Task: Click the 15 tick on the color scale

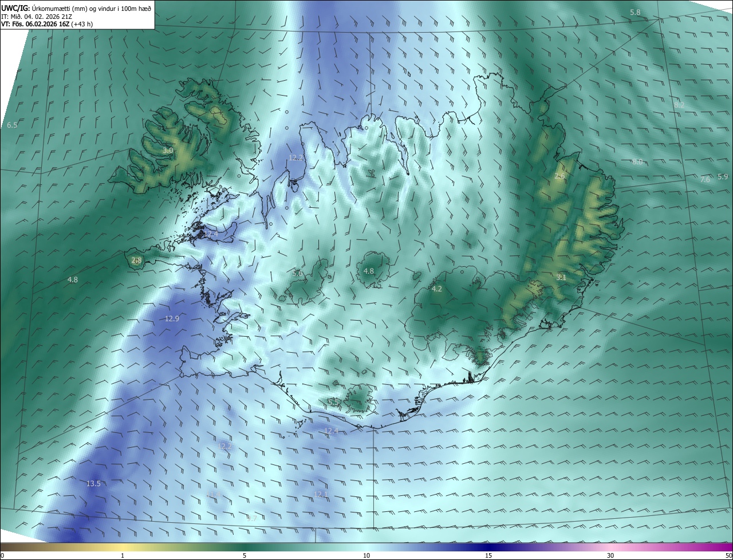Action: tap(488, 556)
